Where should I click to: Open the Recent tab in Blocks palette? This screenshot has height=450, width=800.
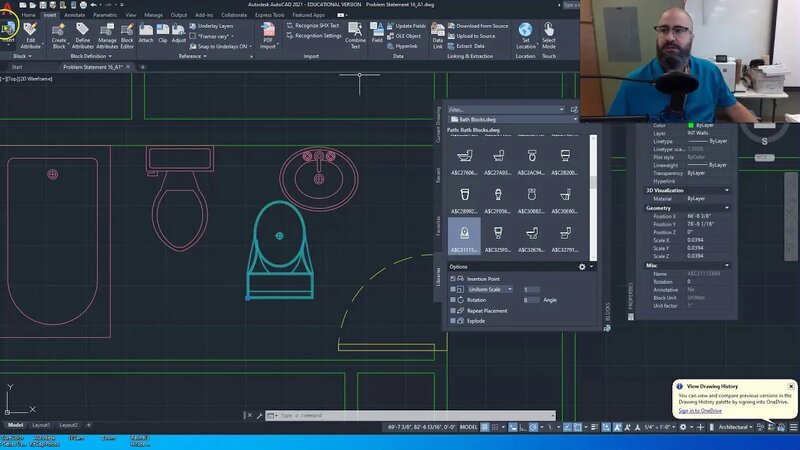pyautogui.click(x=438, y=175)
